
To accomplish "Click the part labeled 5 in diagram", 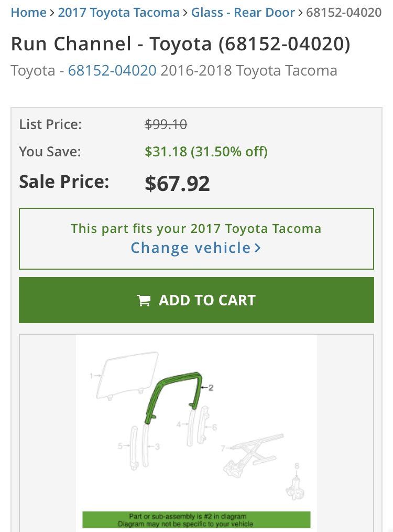I will (134, 448).
